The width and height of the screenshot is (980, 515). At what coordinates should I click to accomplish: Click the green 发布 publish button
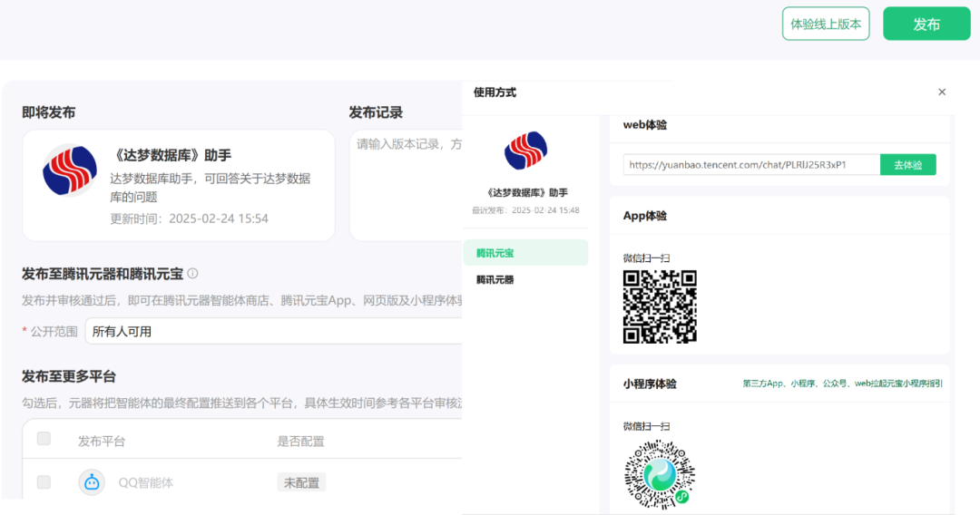coord(926,24)
